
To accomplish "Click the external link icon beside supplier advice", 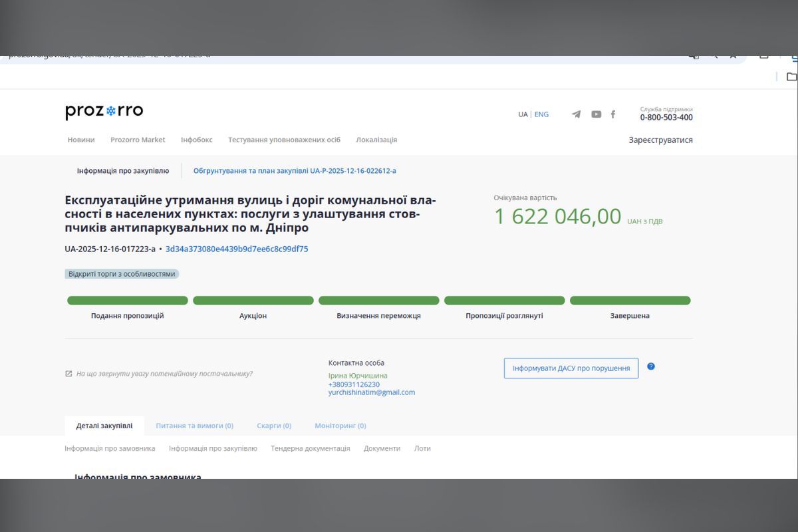I will pos(69,374).
